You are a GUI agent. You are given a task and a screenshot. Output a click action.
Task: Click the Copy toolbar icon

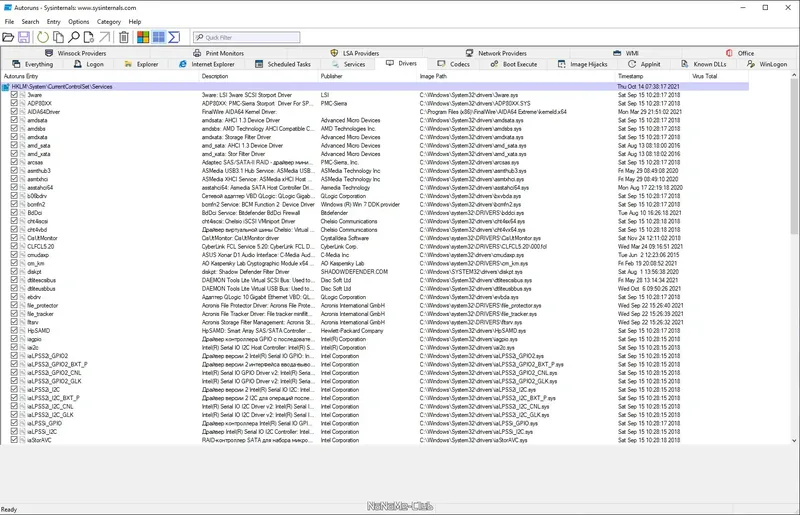[x=59, y=37]
